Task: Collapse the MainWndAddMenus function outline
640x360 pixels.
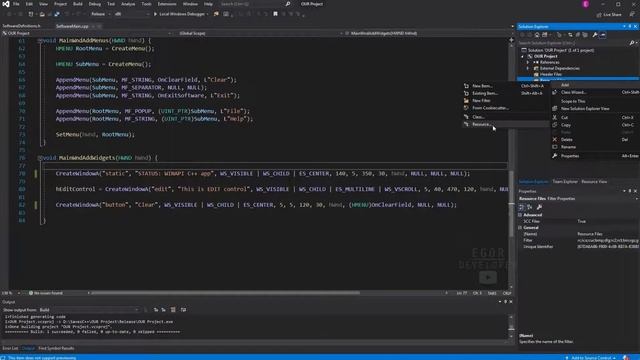Action: tap(39, 41)
